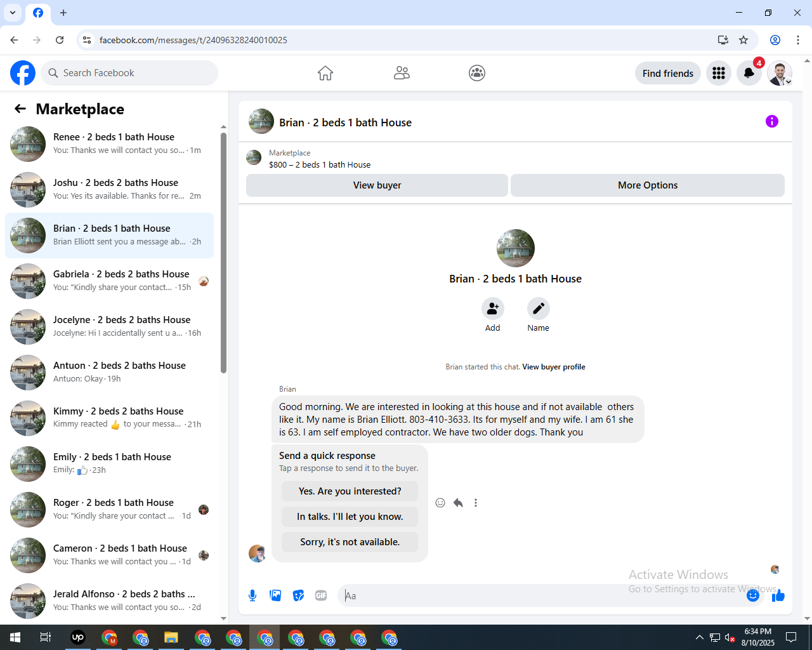Click the listing thumbnail in chat header

[x=261, y=121]
